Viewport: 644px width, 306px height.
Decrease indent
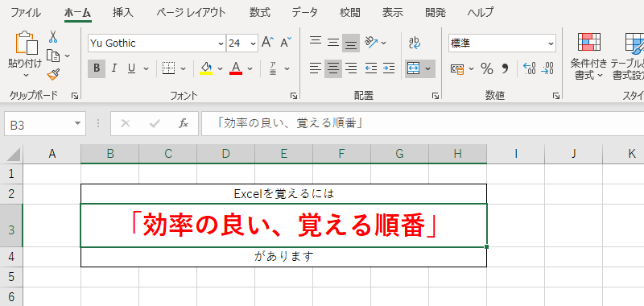pos(371,68)
